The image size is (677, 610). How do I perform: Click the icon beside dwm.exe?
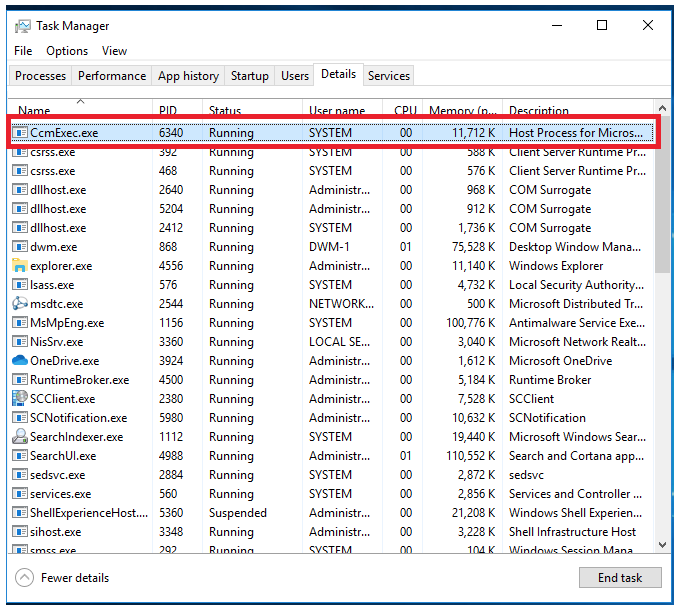(19, 247)
